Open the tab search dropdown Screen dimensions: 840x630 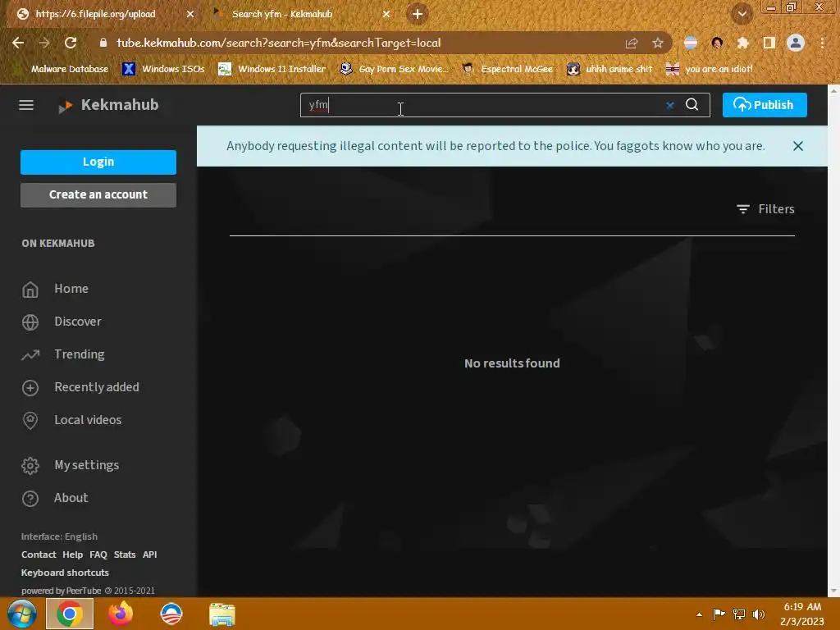(742, 14)
